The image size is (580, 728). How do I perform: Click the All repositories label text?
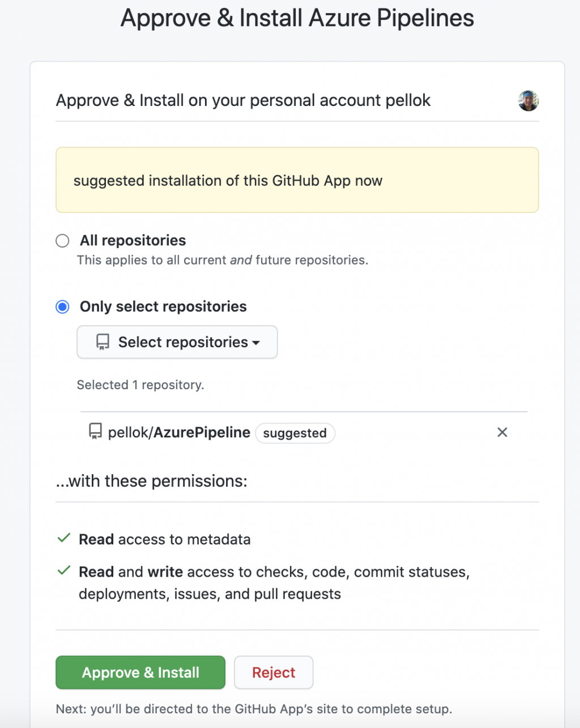[133, 241]
